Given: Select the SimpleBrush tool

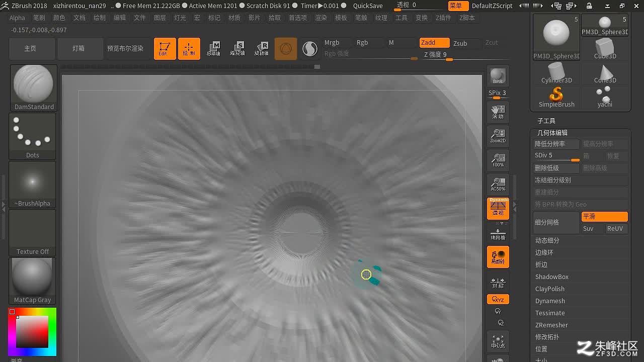Looking at the screenshot, I should [x=556, y=98].
